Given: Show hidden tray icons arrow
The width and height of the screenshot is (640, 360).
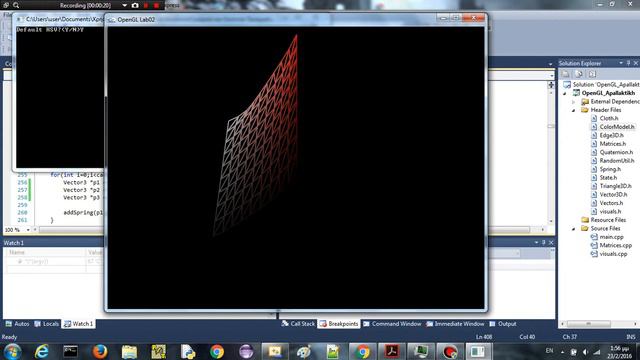Looking at the screenshot, I should click(563, 351).
